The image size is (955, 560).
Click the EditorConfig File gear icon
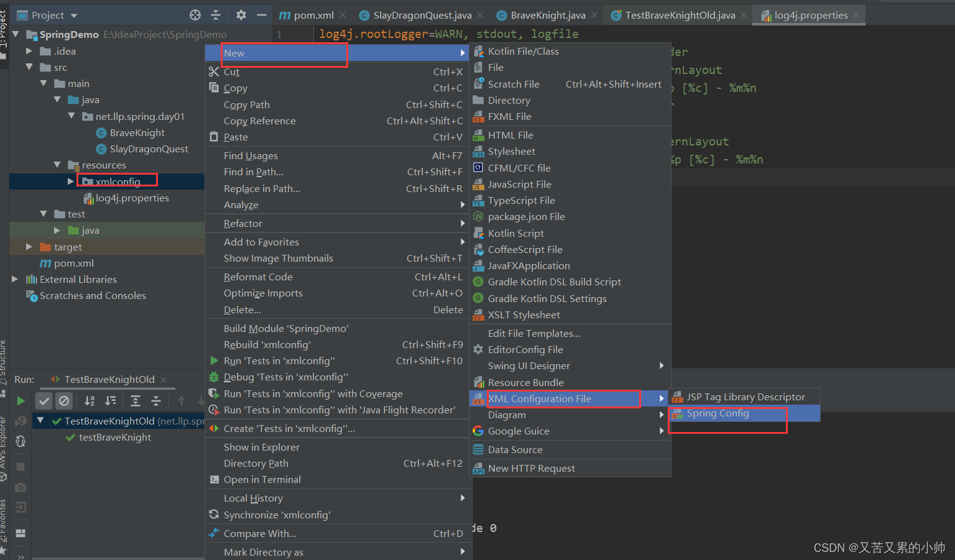(x=478, y=349)
